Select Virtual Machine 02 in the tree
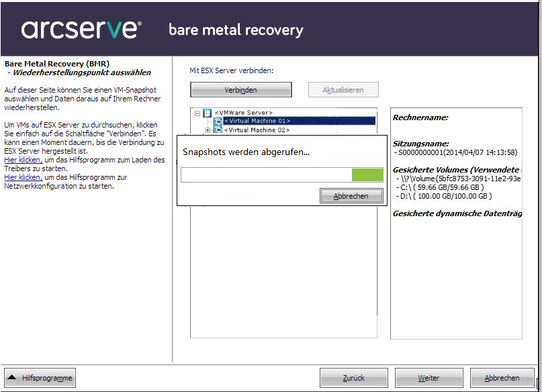 click(x=256, y=130)
